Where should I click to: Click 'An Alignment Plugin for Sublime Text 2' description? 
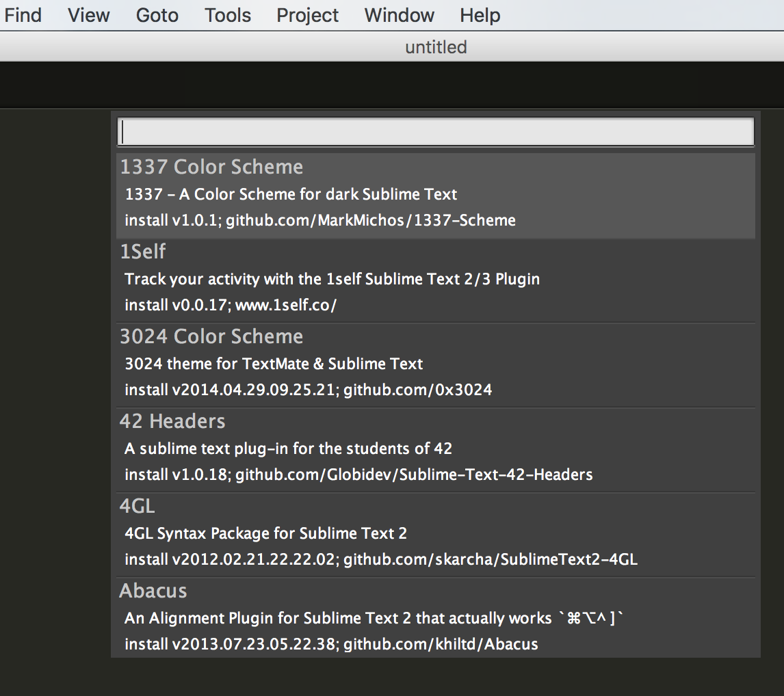click(x=374, y=619)
